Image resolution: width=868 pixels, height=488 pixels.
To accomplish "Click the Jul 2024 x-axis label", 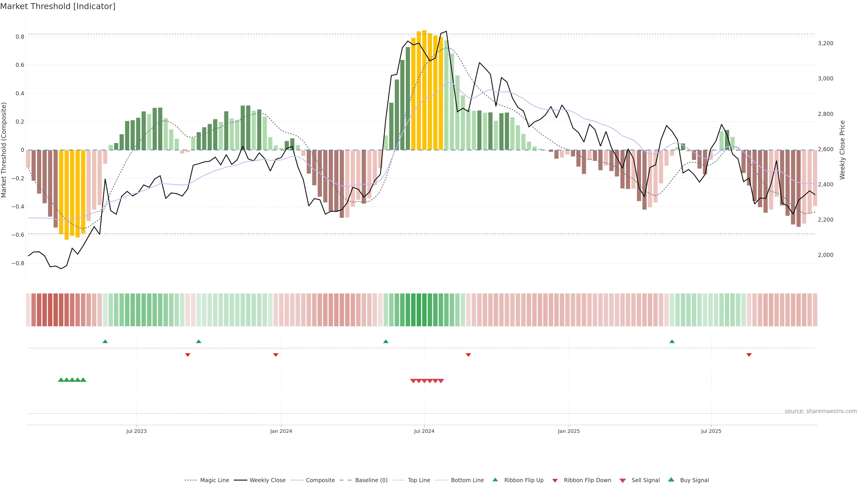I will [x=424, y=431].
